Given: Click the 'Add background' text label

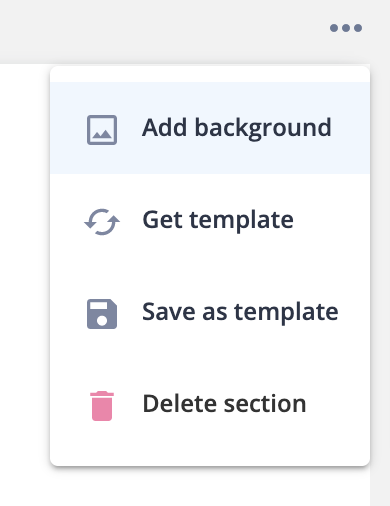Looking at the screenshot, I should point(237,128).
